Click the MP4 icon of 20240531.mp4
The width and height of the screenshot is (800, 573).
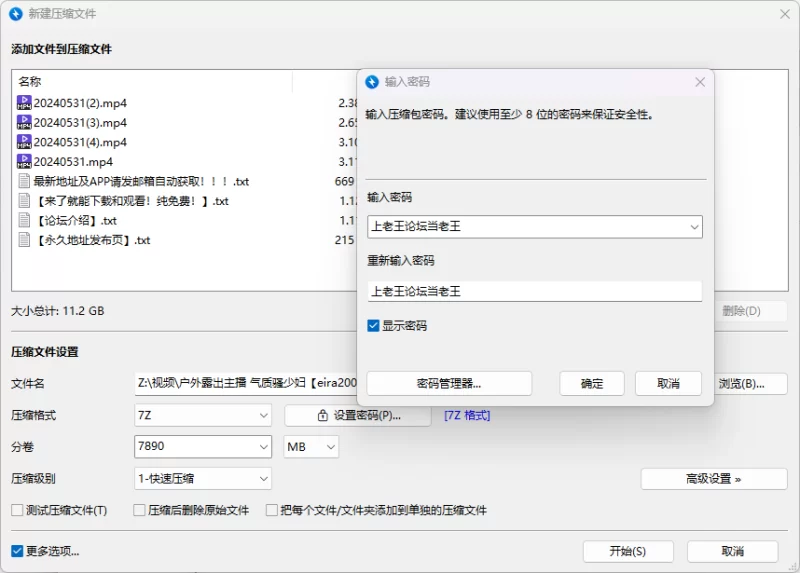tap(24, 161)
